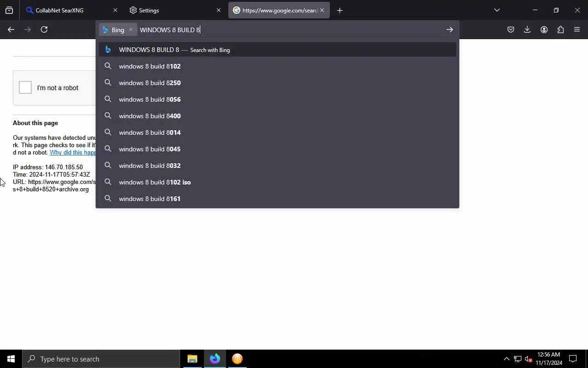Open the Firefox View button
The width and height of the screenshot is (588, 368).
pyautogui.click(x=9, y=10)
